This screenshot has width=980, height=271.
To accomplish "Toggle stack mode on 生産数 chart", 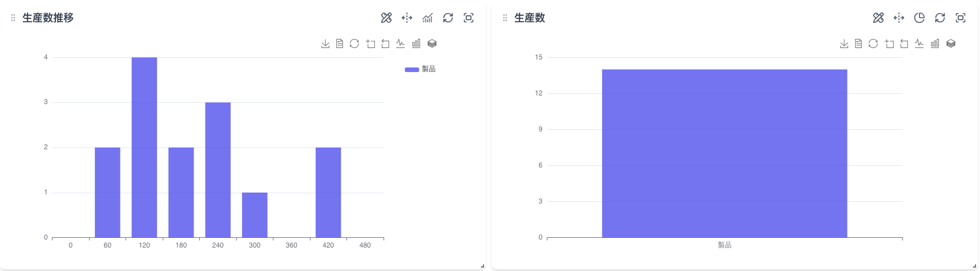I will pyautogui.click(x=951, y=43).
